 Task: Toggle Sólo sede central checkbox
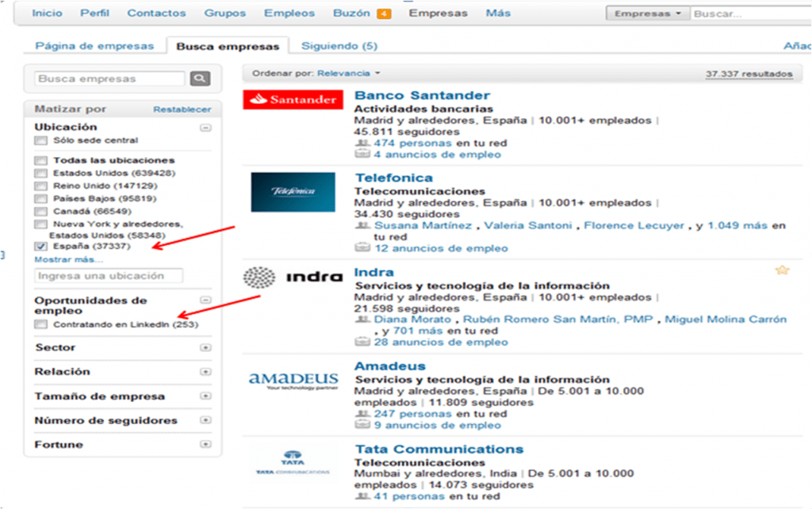point(41,140)
